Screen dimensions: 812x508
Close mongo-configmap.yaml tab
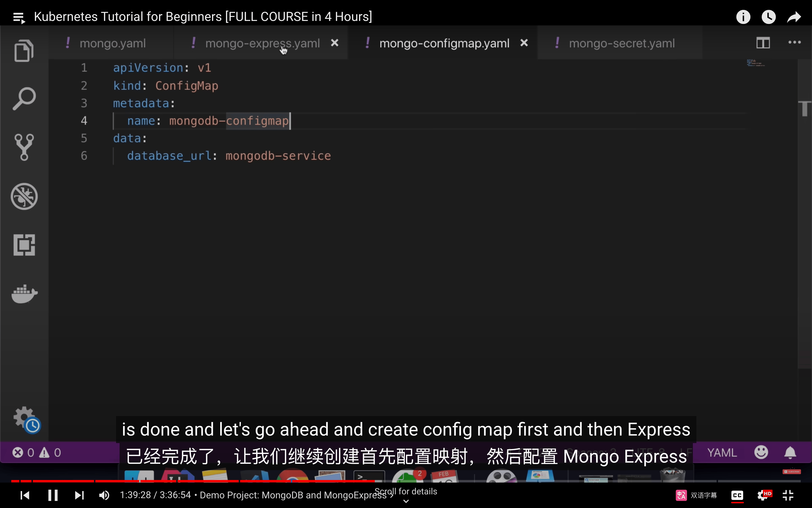click(x=524, y=43)
